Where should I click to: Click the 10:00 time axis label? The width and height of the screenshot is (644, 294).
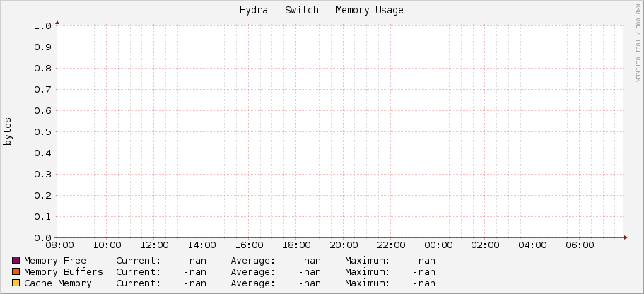pos(107,245)
